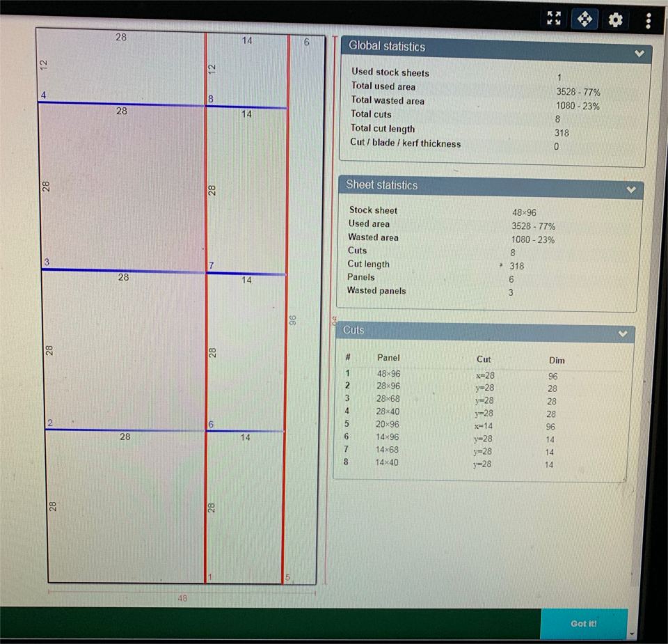Viewport: 668px width, 644px height.
Task: Select cut row 1 with panel 48×96
Action: pyautogui.click(x=484, y=375)
